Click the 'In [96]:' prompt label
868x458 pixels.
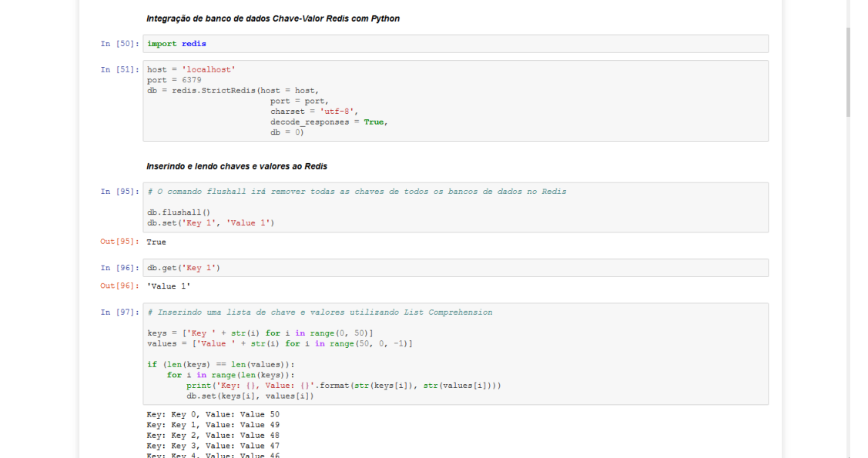(x=120, y=268)
